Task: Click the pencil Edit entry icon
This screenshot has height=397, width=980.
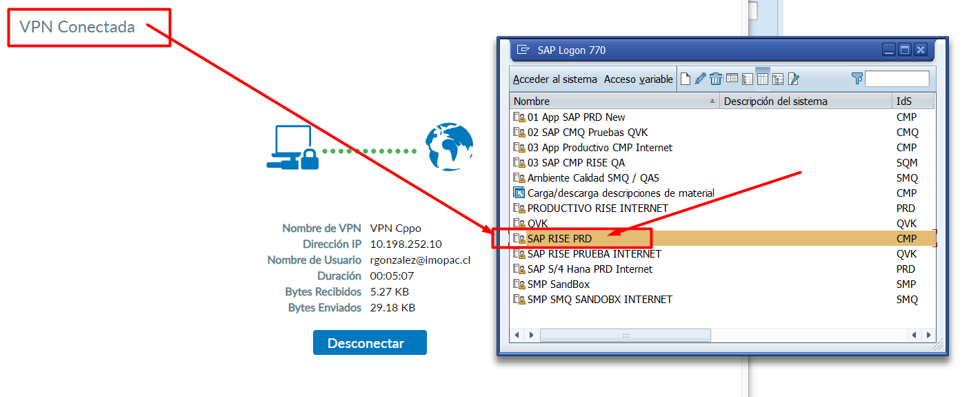Action: point(701,79)
